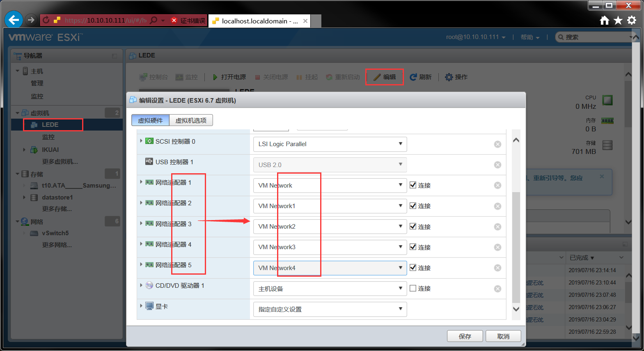Screen dimensions: 644x351
Task: Open root@10.10.10.111 user menu
Action: [476, 37]
